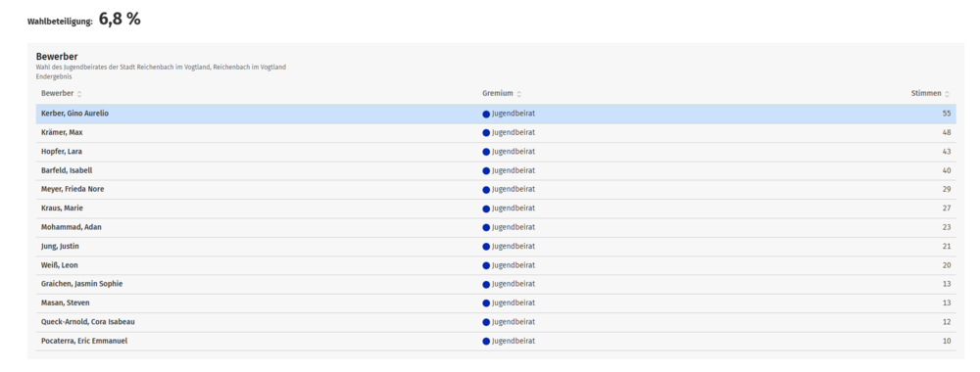980x372 pixels.
Task: Click Jugendbeirat label in Barfeld, Isabell row
Action: point(514,170)
